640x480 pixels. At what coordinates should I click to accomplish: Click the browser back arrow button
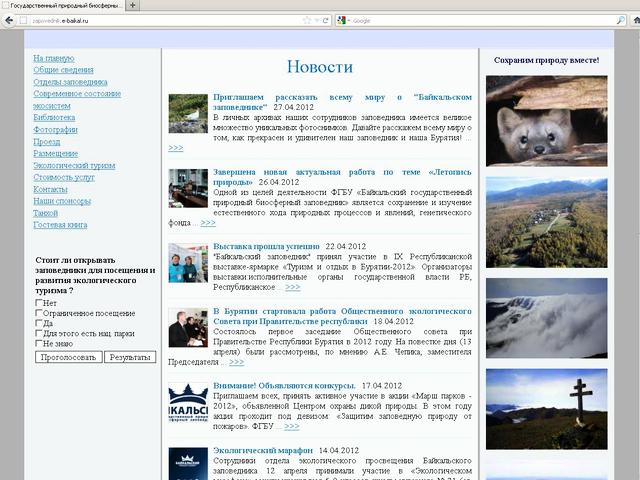click(x=9, y=20)
